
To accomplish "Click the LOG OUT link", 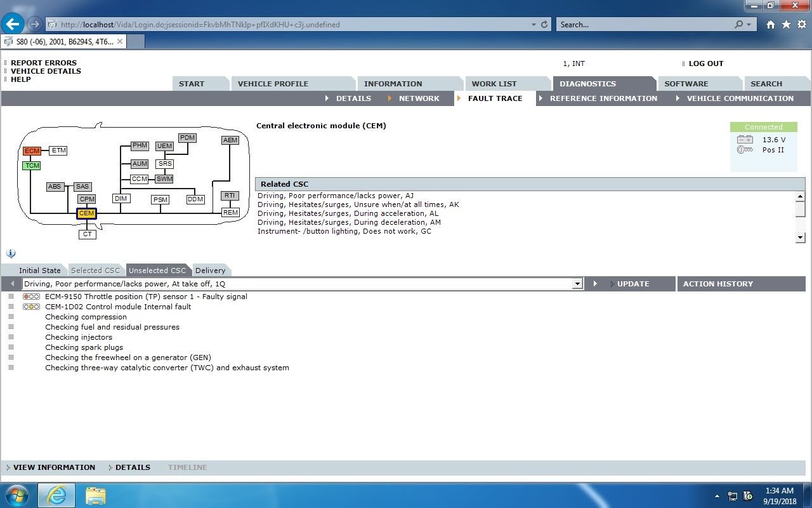I will pos(705,63).
